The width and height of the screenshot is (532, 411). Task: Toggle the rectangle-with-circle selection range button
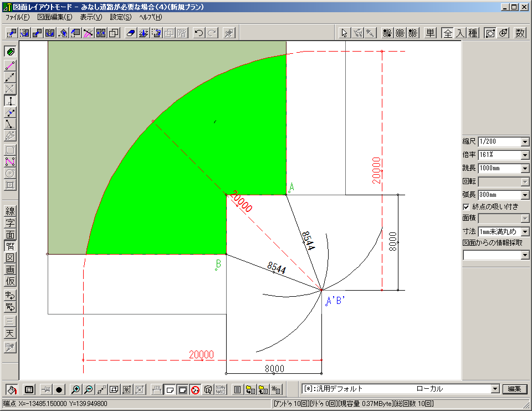(x=490, y=33)
